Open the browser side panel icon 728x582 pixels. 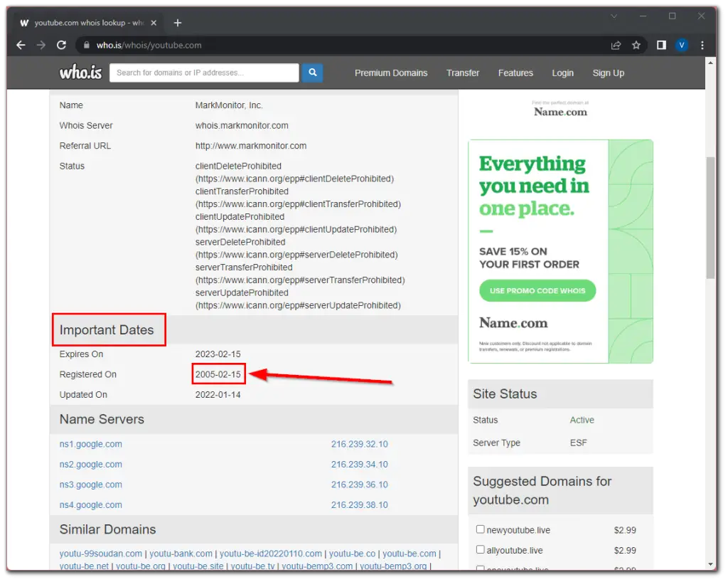[660, 45]
